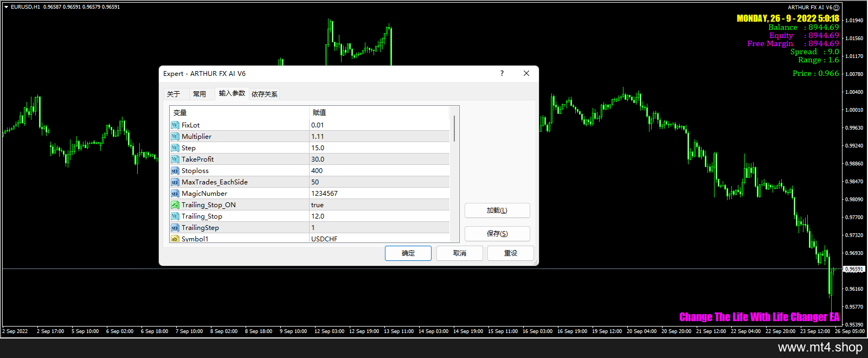Click the MaxTrades_EachSide variable name
868x358 pixels.
(215, 182)
